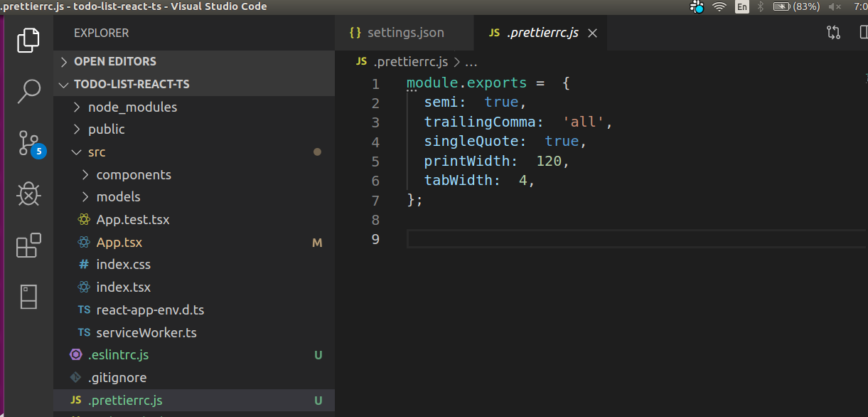Viewport: 868px width, 417px height.
Task: Select the .gitignore file in Explorer
Action: [x=116, y=377]
